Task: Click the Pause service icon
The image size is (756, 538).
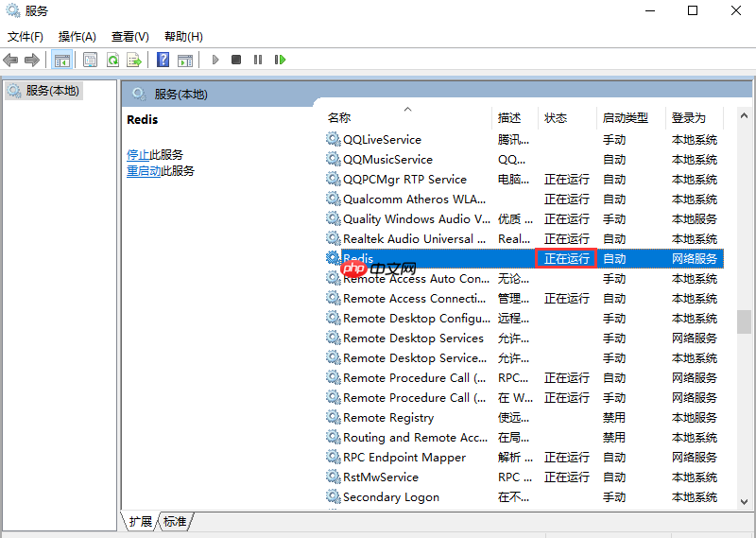Action: pyautogui.click(x=258, y=60)
